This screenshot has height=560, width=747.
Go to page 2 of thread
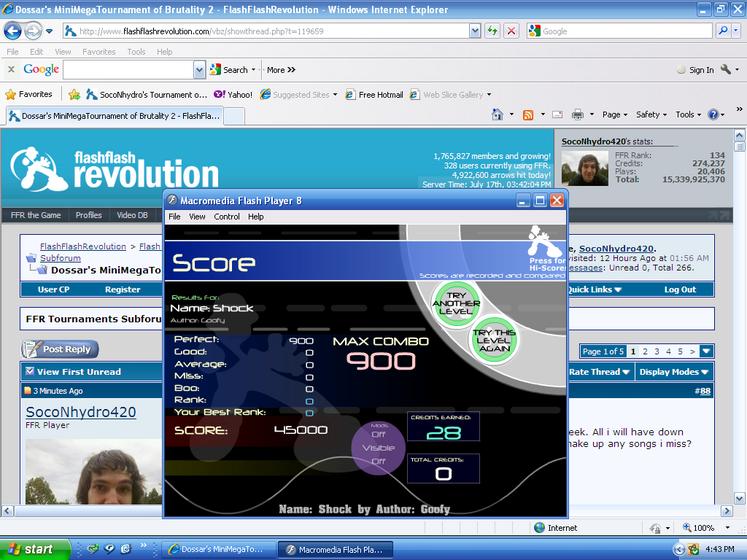coord(645,351)
